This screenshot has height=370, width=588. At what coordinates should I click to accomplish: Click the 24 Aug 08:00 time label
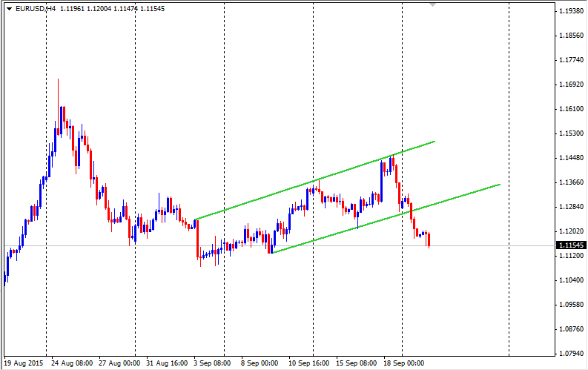(72, 363)
